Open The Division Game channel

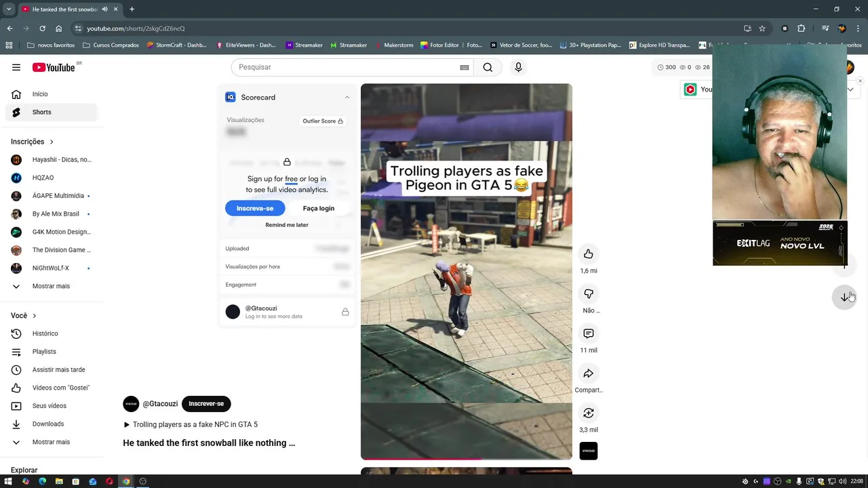pyautogui.click(x=52, y=250)
